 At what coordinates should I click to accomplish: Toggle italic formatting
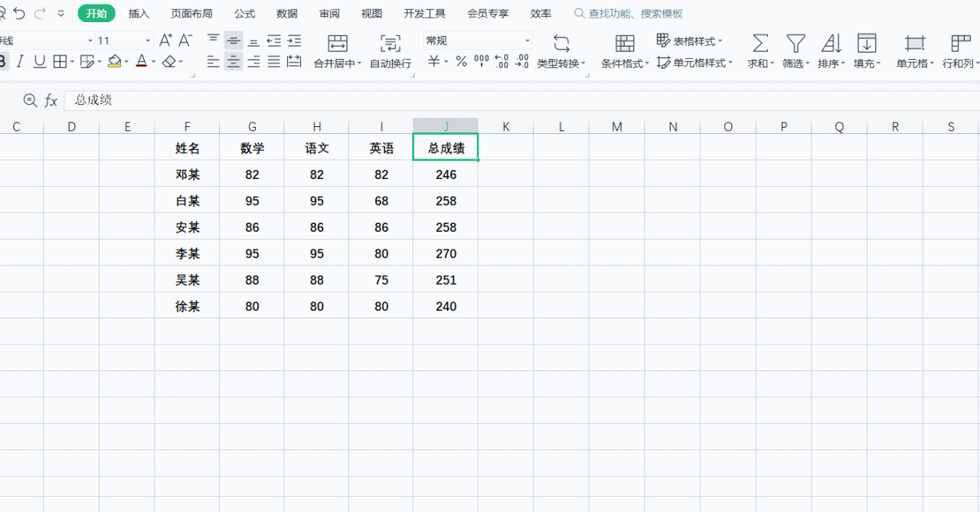pos(20,61)
